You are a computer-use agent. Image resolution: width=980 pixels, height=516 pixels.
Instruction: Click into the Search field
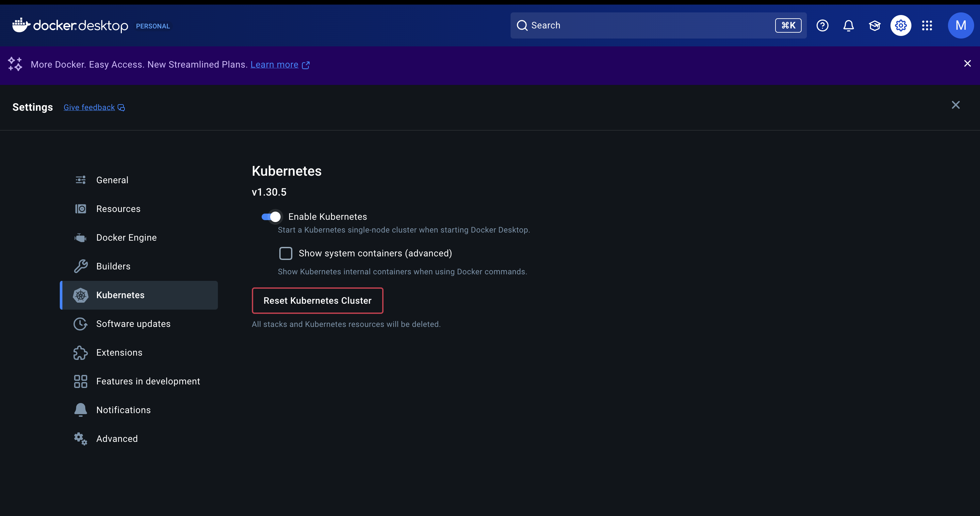pos(658,25)
